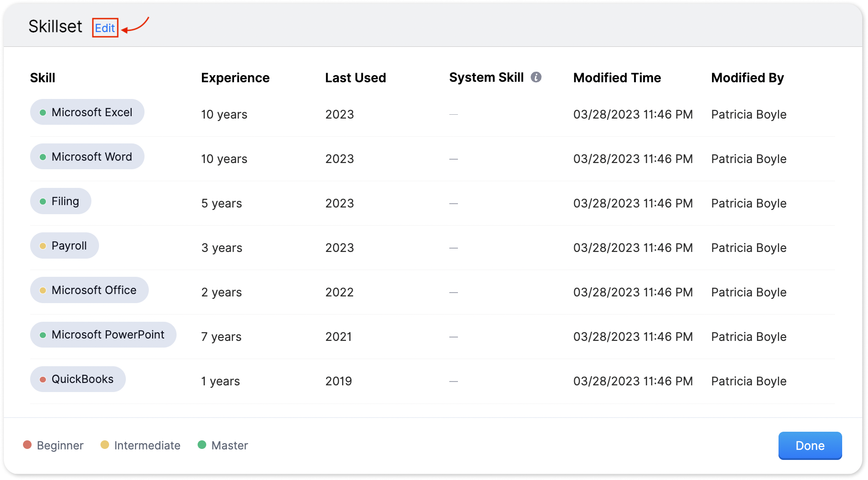The width and height of the screenshot is (868, 480).
Task: Click the modified time in Microsoft Excel row
Action: click(x=633, y=115)
